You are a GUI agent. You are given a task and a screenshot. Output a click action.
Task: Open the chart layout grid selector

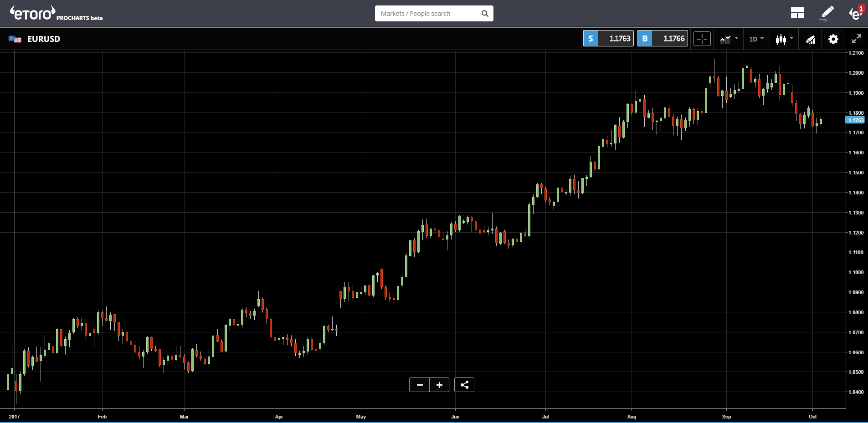point(797,13)
